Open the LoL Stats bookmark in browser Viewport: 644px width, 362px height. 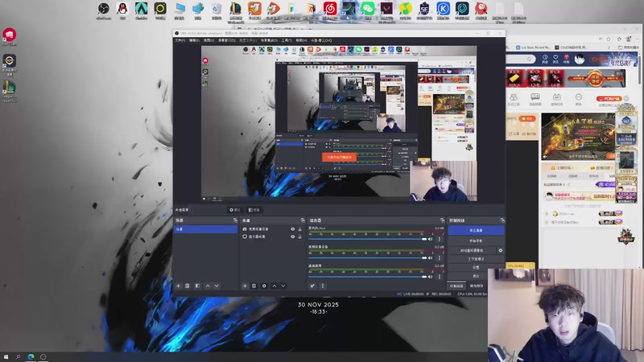click(533, 47)
